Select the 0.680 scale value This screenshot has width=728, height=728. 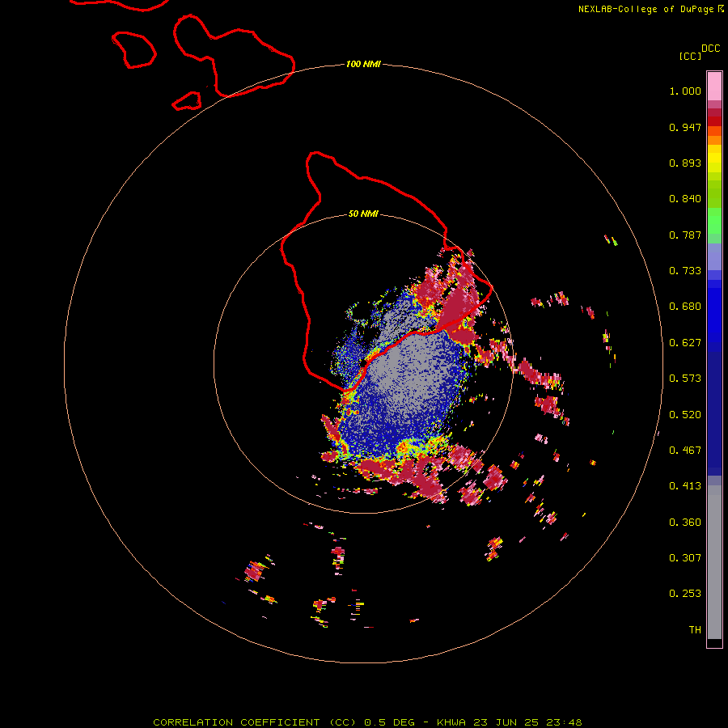tap(685, 307)
